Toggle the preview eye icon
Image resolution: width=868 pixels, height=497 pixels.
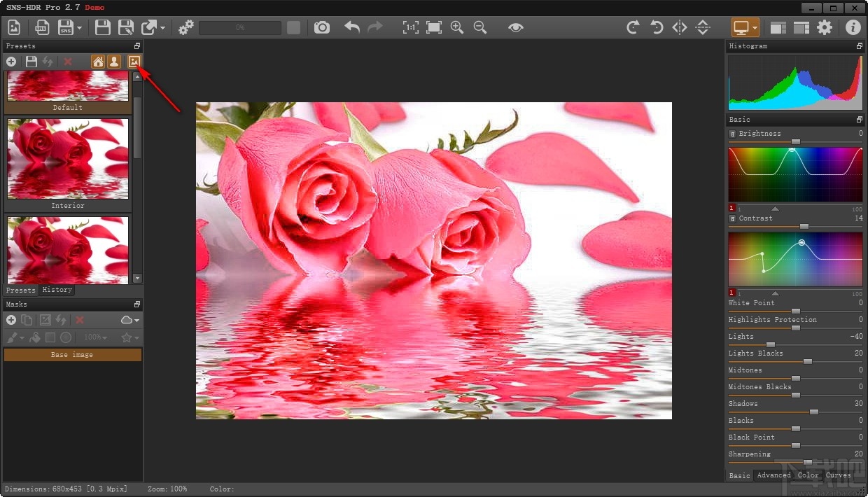click(x=516, y=27)
